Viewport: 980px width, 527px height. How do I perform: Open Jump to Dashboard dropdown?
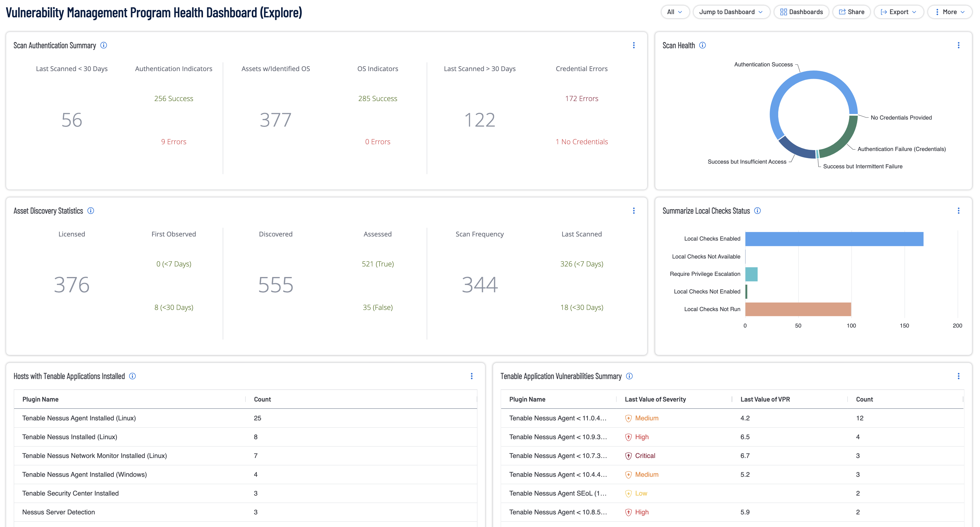tap(731, 12)
